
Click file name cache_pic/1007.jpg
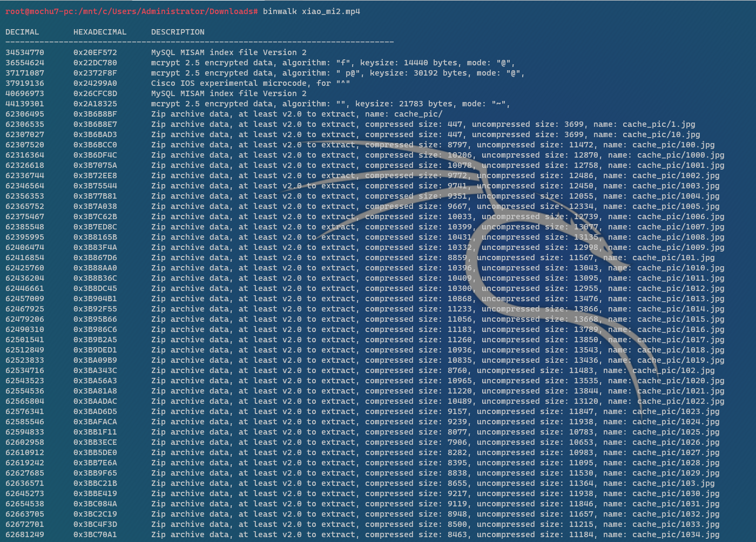pos(681,227)
